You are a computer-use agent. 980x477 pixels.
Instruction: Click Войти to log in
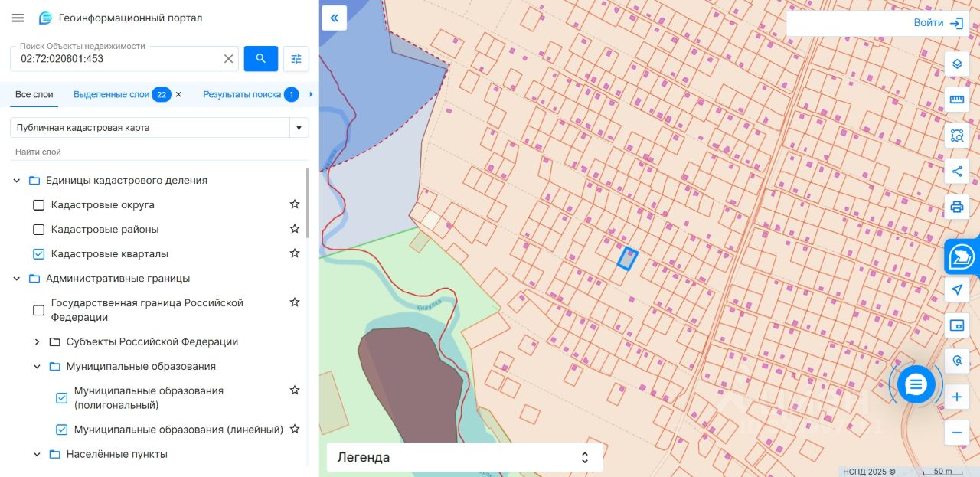(x=928, y=23)
